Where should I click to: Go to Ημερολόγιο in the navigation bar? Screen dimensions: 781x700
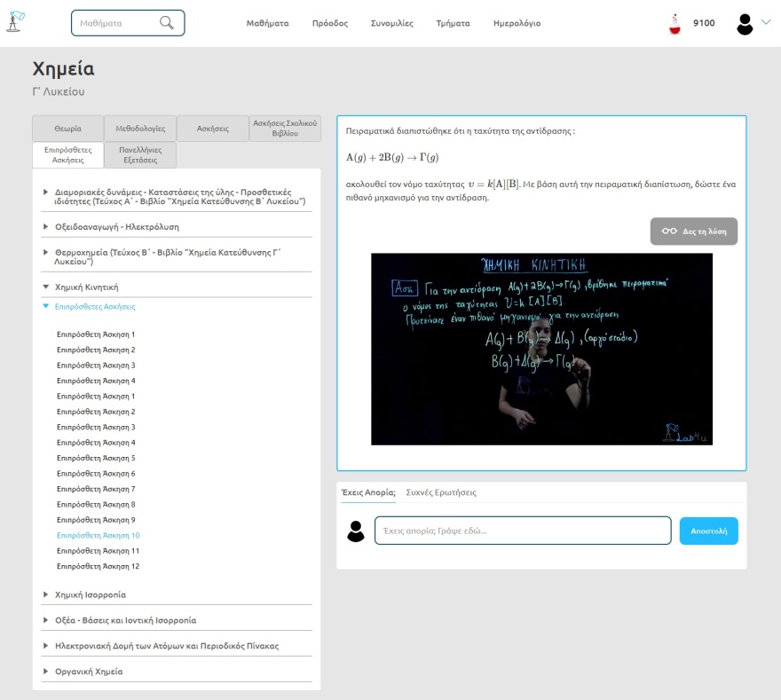pyautogui.click(x=517, y=23)
